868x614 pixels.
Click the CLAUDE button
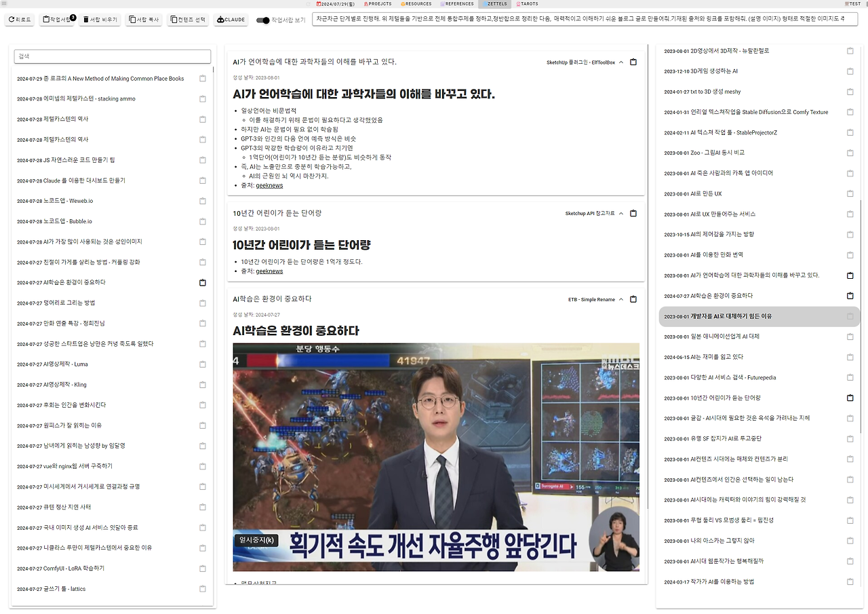pyautogui.click(x=231, y=20)
